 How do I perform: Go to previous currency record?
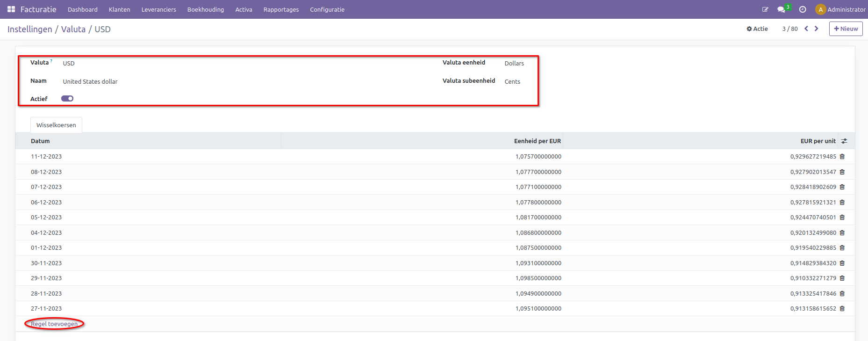pyautogui.click(x=806, y=29)
